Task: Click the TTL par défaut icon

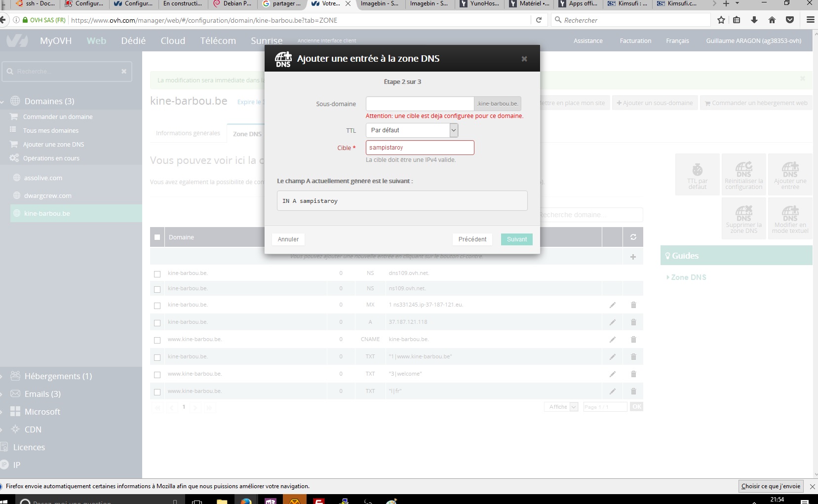Action: click(697, 174)
